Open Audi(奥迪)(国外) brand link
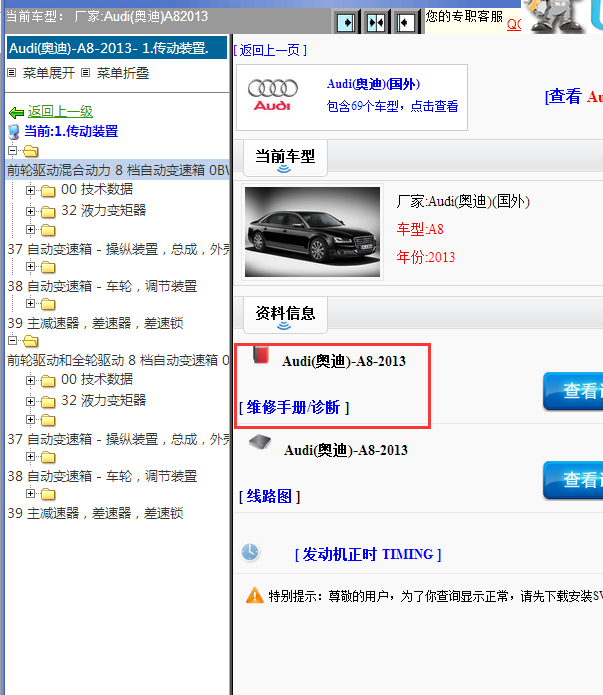Viewport: 603px width, 695px height. (373, 84)
